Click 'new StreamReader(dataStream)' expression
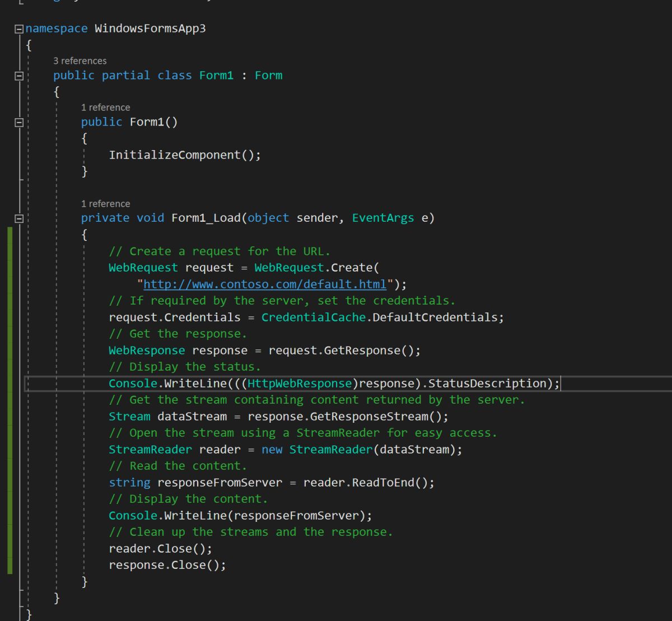This screenshot has height=621, width=672. click(x=360, y=450)
